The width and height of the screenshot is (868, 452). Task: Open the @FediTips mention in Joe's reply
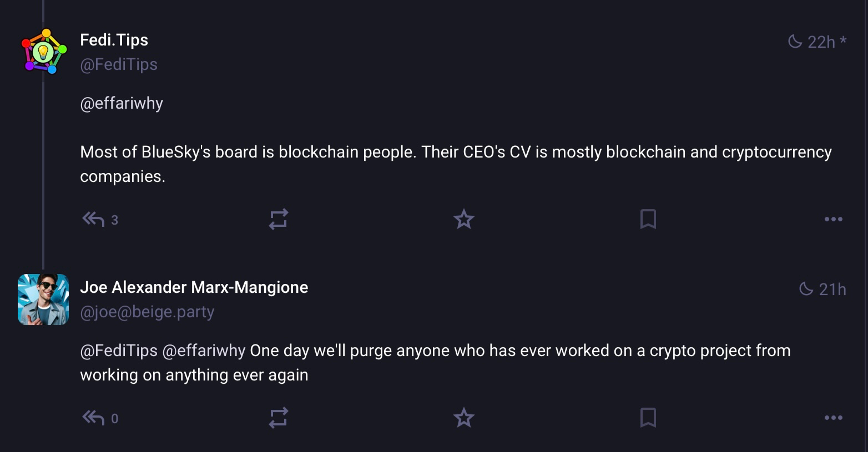(119, 351)
